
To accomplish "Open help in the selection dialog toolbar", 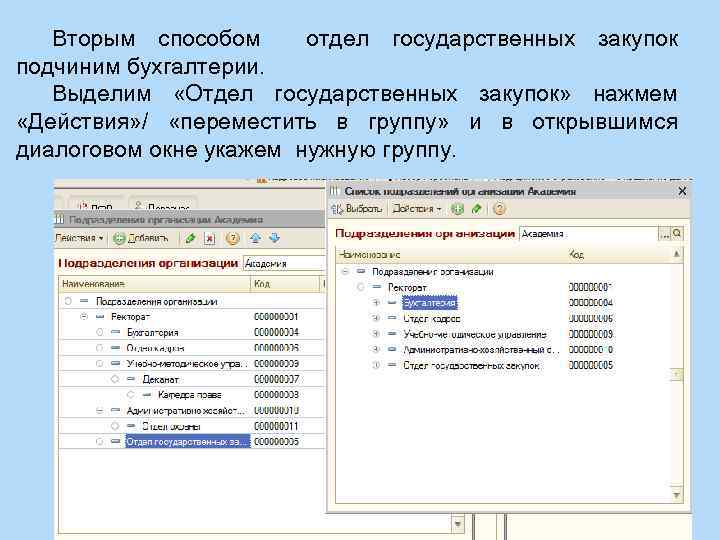I will point(499,209).
